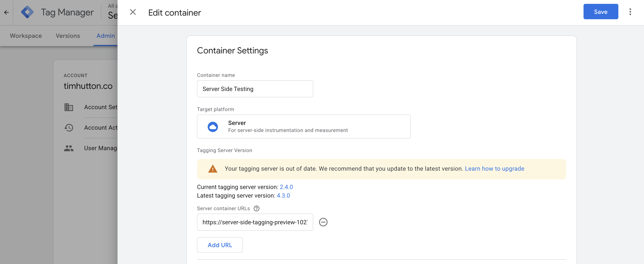Click the Tagging Server Version label
The height and width of the screenshot is (264, 644).
click(x=224, y=150)
